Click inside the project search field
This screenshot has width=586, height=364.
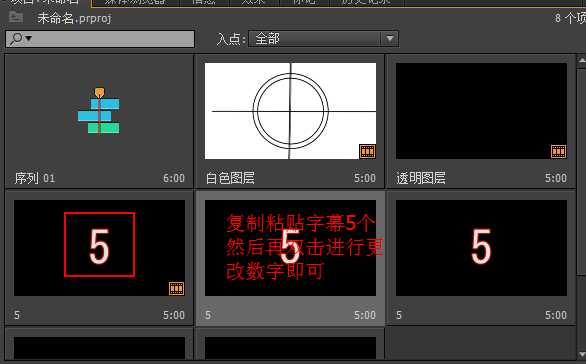[100, 39]
